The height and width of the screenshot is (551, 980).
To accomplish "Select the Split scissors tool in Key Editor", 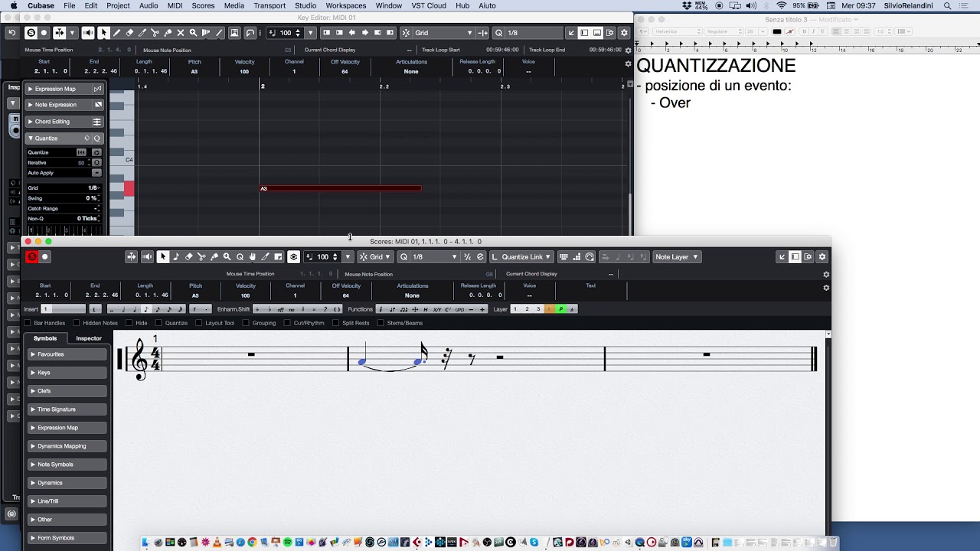I will tap(155, 33).
